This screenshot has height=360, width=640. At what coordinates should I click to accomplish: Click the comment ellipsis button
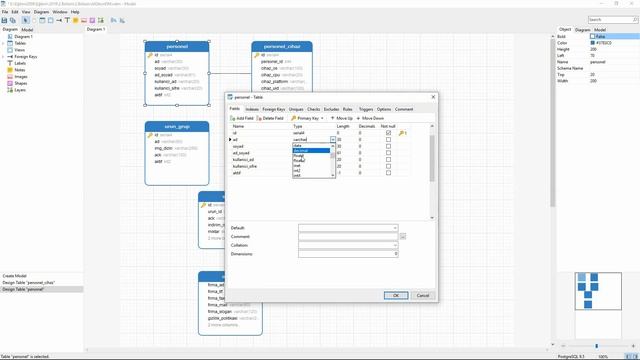coord(403,236)
